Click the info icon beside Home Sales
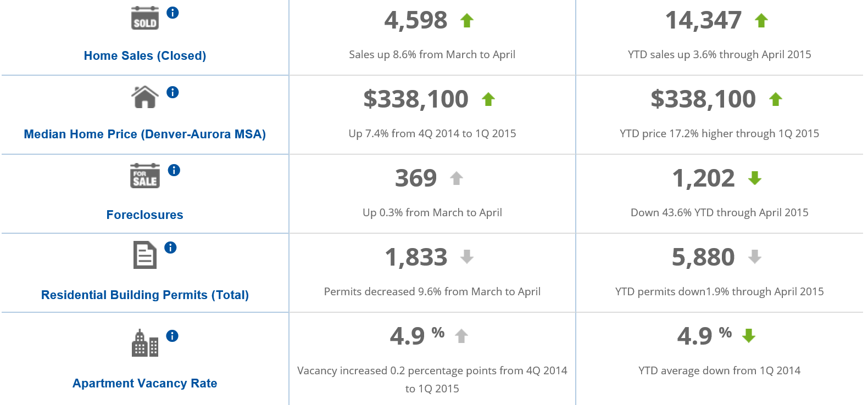 click(173, 13)
